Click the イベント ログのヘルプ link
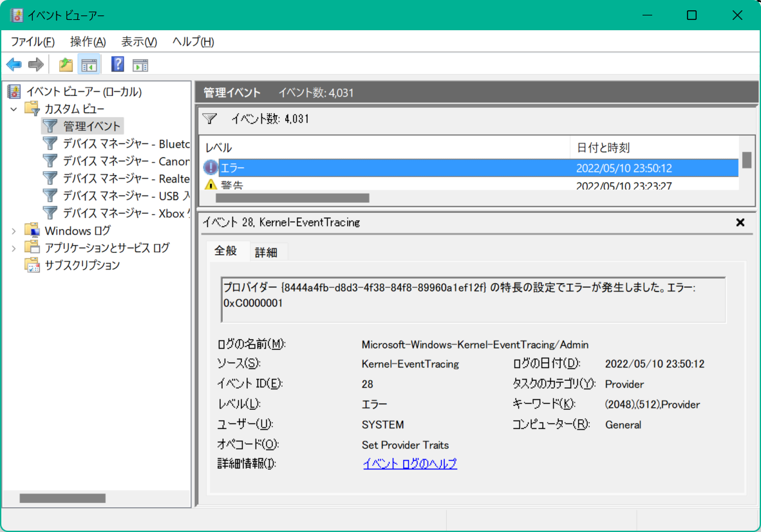The image size is (761, 532). tap(410, 463)
